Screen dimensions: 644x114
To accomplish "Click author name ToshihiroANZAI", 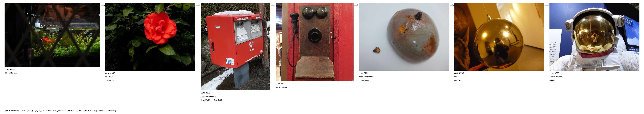I will pos(366,77).
